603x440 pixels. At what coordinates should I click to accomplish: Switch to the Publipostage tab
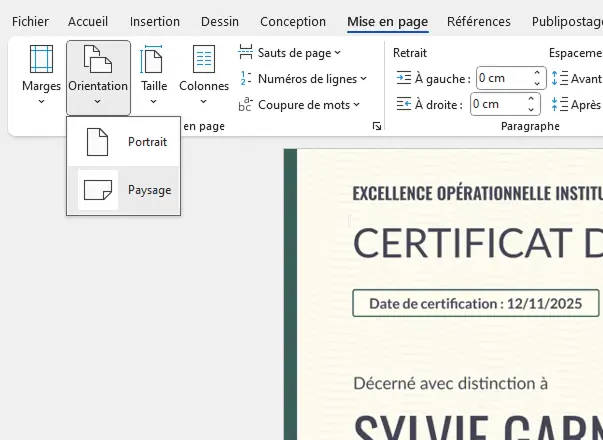coord(567,22)
